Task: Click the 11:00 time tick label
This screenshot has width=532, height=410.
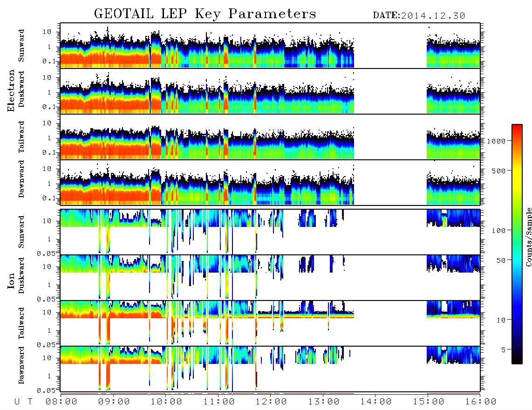Action: coord(219,402)
